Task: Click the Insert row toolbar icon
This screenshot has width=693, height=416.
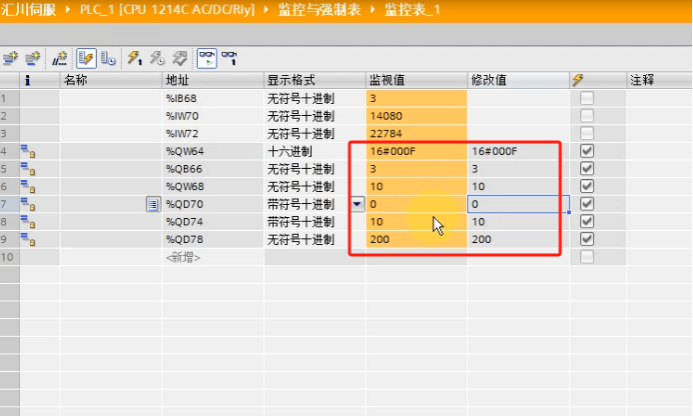Action: coord(11,59)
